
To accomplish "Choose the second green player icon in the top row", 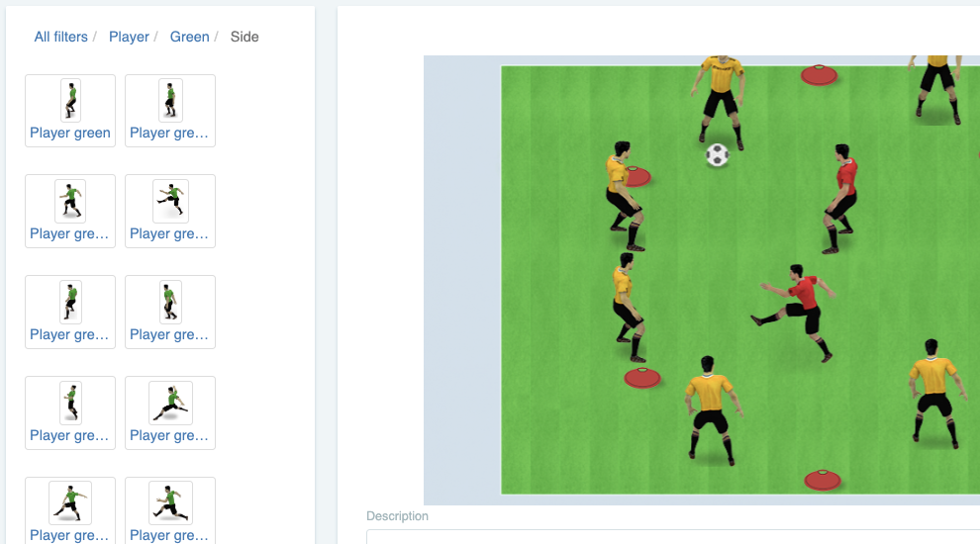I will pyautogui.click(x=170, y=111).
